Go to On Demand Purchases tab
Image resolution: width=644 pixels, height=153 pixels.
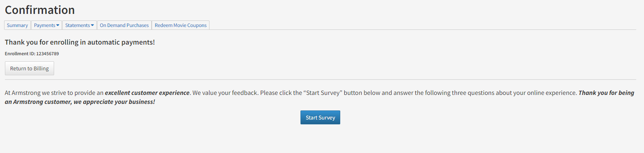coord(124,25)
